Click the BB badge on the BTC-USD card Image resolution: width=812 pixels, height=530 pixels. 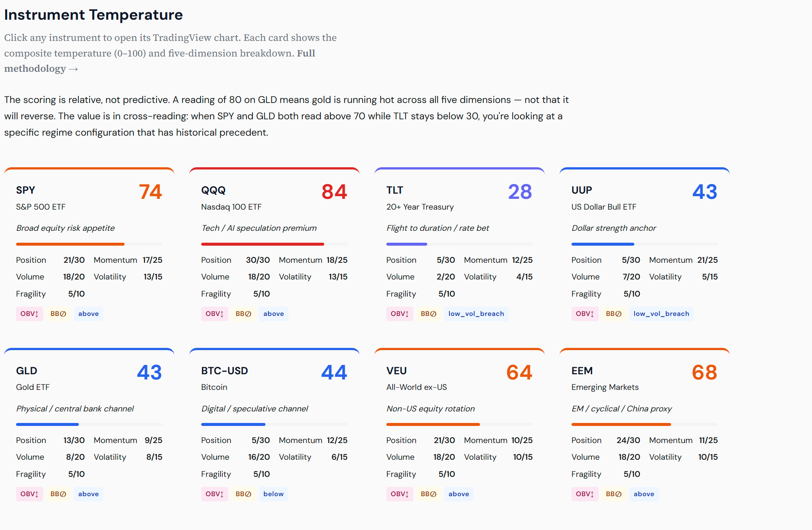[x=244, y=494]
